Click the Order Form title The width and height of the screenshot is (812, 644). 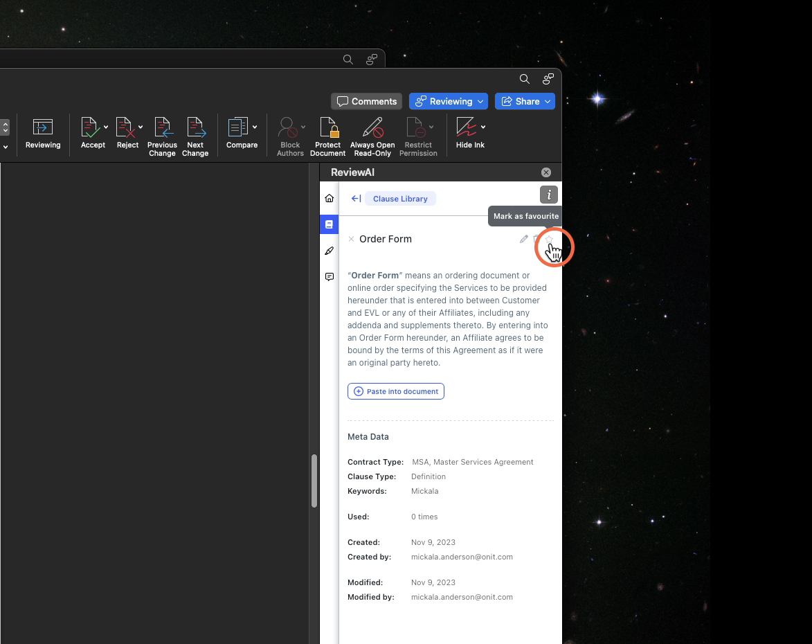(x=386, y=239)
